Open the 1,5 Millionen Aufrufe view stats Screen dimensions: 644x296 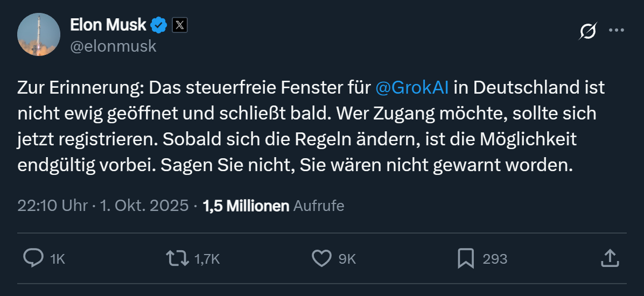pyautogui.click(x=273, y=206)
